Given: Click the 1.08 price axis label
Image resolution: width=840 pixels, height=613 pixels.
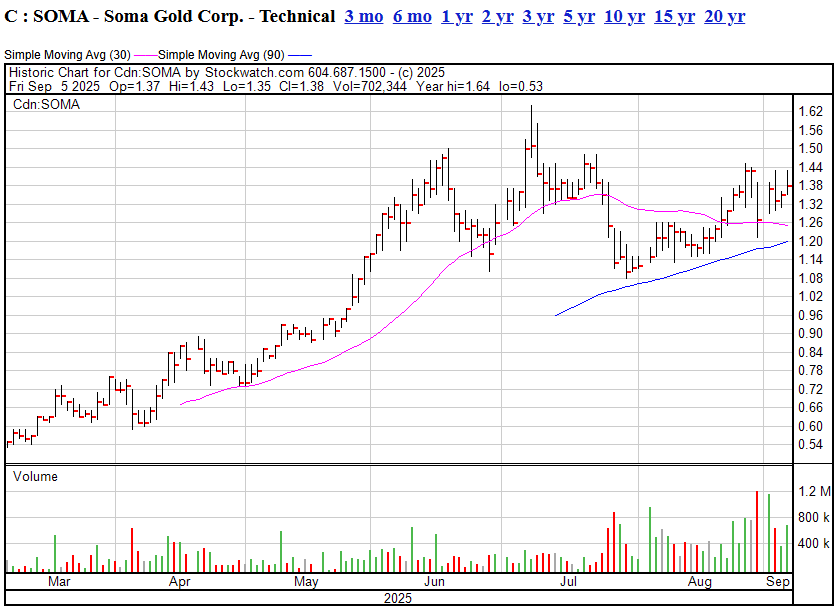Looking at the screenshot, I should pyautogui.click(x=811, y=278).
